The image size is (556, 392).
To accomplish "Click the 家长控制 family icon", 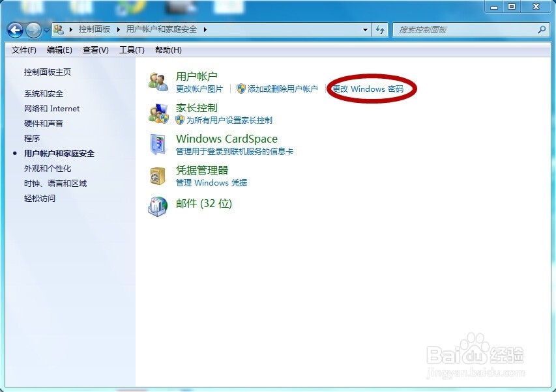I will [158, 113].
